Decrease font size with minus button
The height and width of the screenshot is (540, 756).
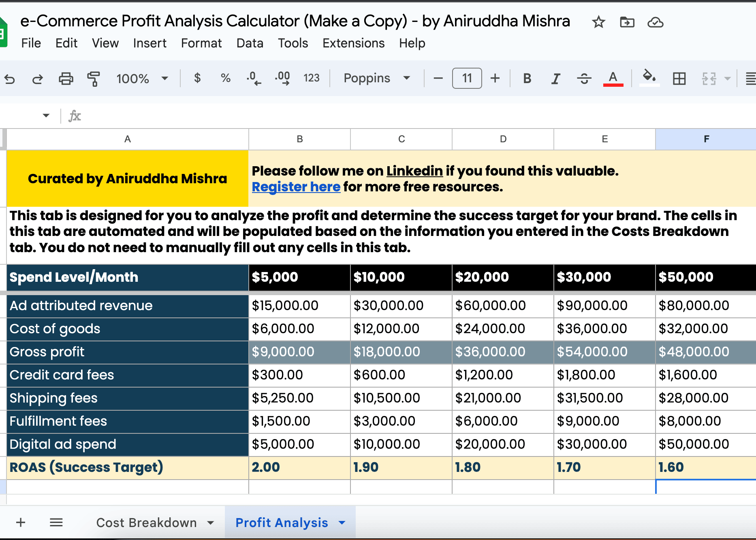[438, 78]
